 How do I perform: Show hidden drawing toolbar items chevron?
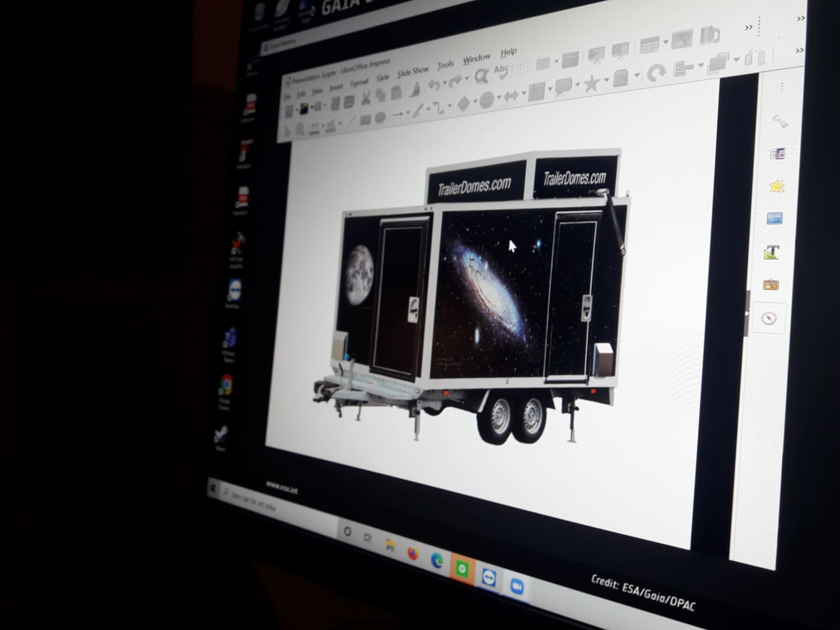[800, 50]
